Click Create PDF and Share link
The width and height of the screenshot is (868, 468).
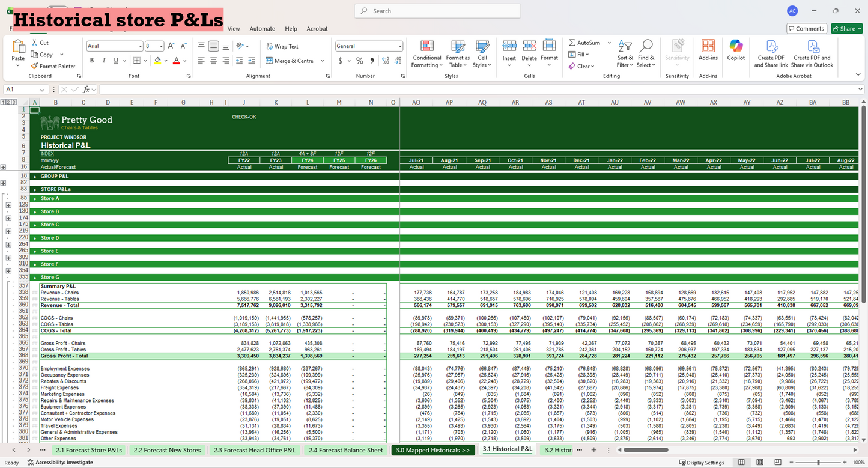coord(771,54)
